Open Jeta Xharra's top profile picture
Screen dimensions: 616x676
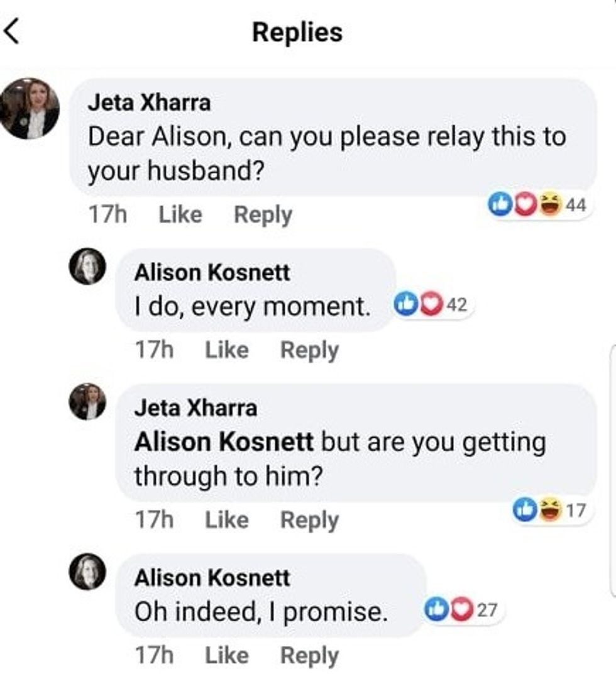30,108
